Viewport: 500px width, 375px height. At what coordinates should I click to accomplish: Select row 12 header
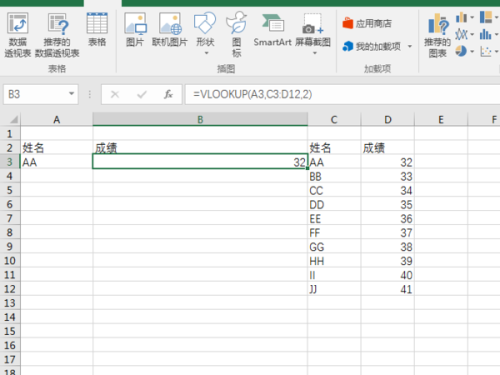pyautogui.click(x=10, y=289)
